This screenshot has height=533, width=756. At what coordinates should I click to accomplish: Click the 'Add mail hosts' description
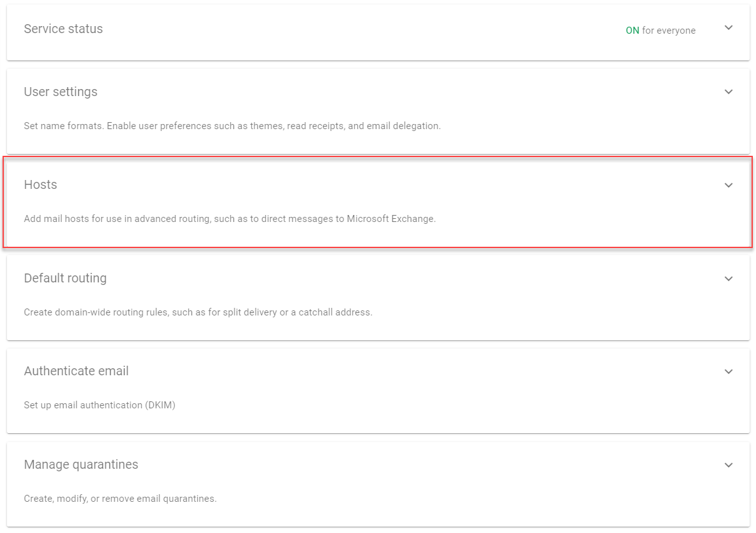click(x=230, y=219)
